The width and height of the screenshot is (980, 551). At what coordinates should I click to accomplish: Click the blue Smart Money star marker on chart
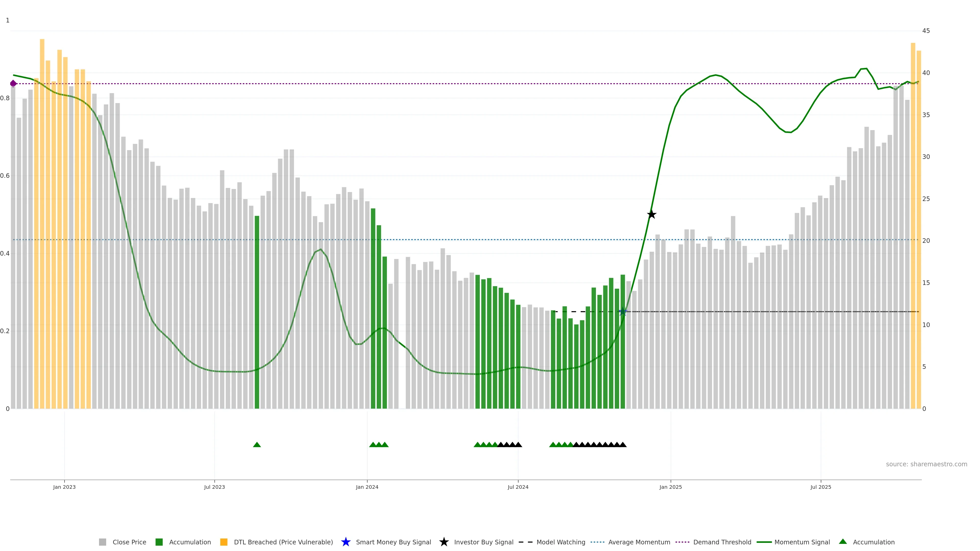(622, 312)
